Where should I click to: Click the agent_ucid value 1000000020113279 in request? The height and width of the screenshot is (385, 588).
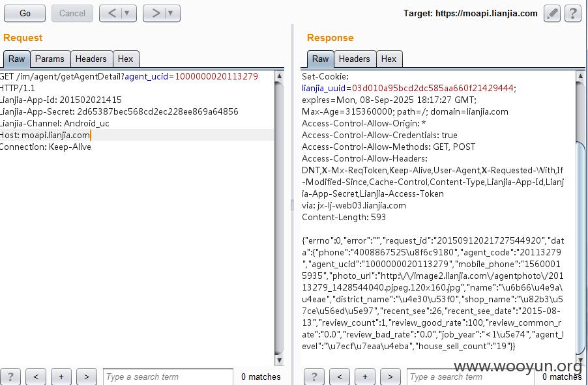(216, 76)
